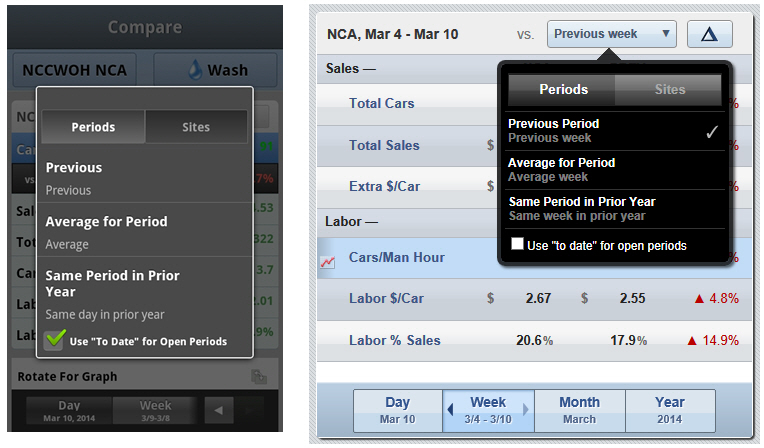Collapse the Labor section header
Viewport: 764px width, 448px height.
coord(351,222)
